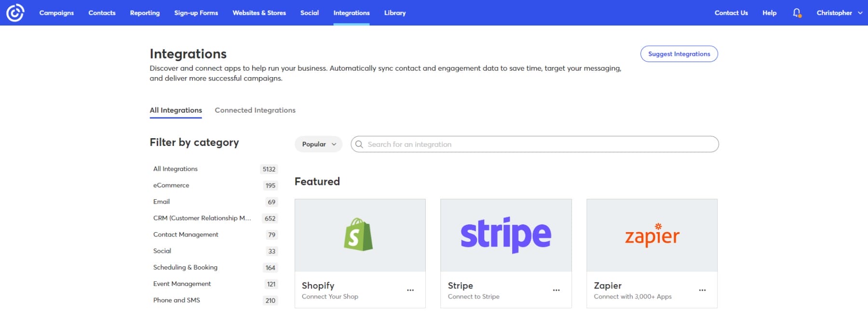Click the Stripe logo thumbnail
This screenshot has height=327, width=868.
[506, 235]
